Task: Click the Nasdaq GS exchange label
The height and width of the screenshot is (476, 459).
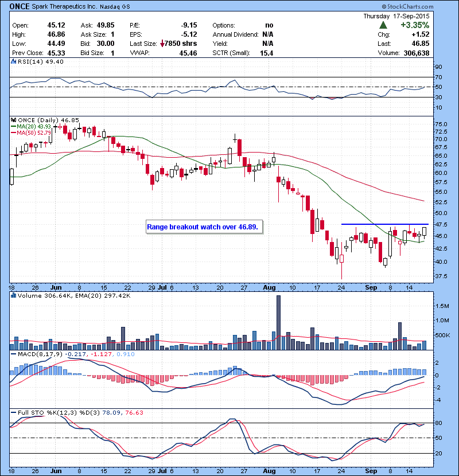Action: point(115,7)
